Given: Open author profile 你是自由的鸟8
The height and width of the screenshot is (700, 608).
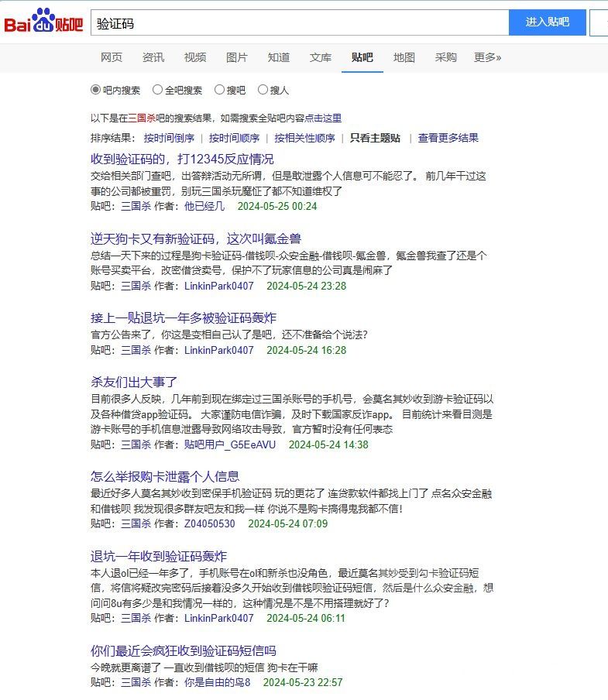Looking at the screenshot, I should pyautogui.click(x=217, y=683).
